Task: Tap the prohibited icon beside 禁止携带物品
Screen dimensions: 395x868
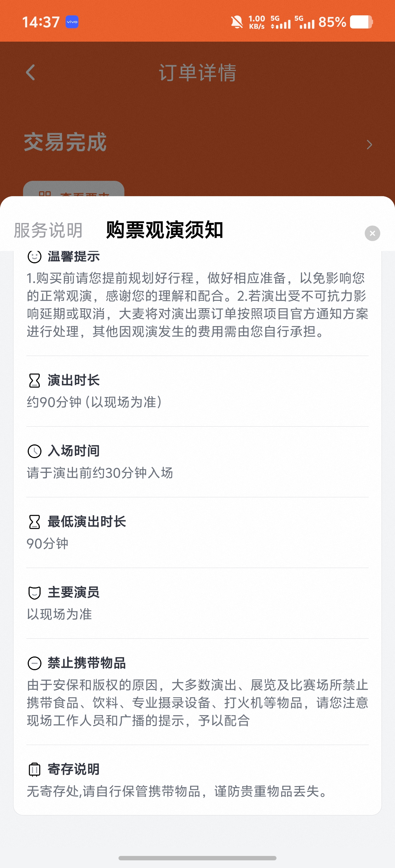Action: [34, 664]
